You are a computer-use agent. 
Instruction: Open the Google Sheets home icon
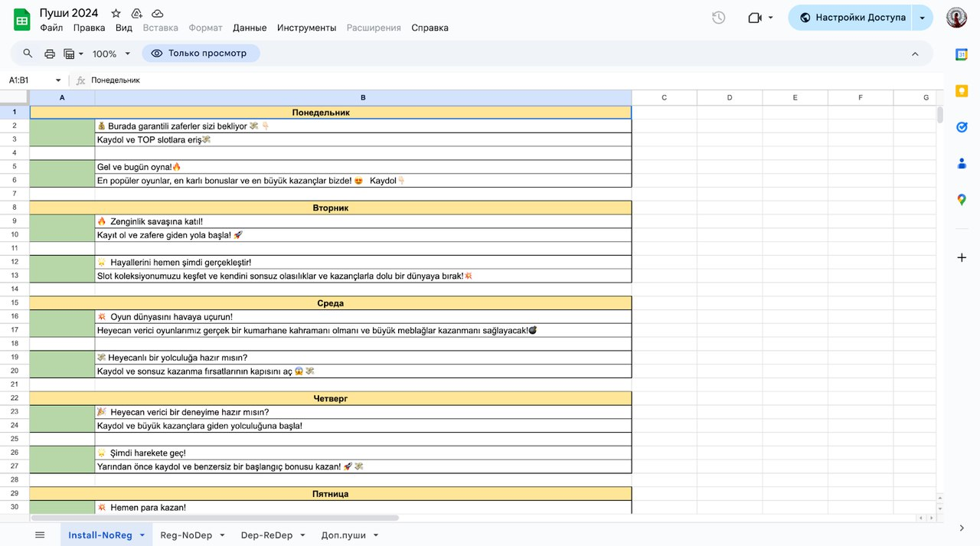[21, 20]
